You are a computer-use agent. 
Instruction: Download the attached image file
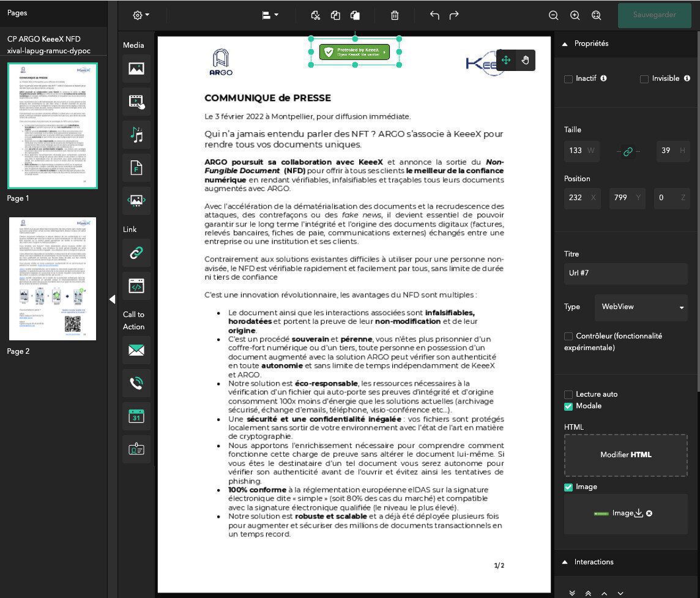(x=638, y=513)
